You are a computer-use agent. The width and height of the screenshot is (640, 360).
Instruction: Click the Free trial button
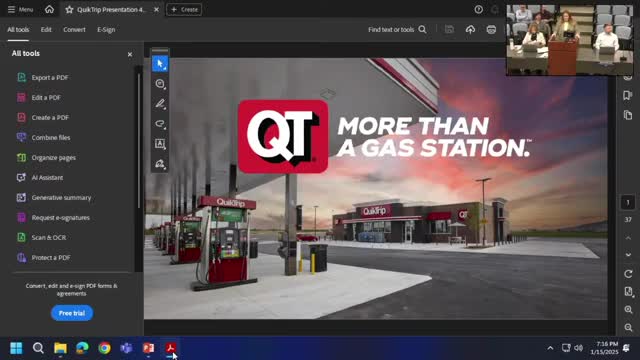[x=72, y=313]
